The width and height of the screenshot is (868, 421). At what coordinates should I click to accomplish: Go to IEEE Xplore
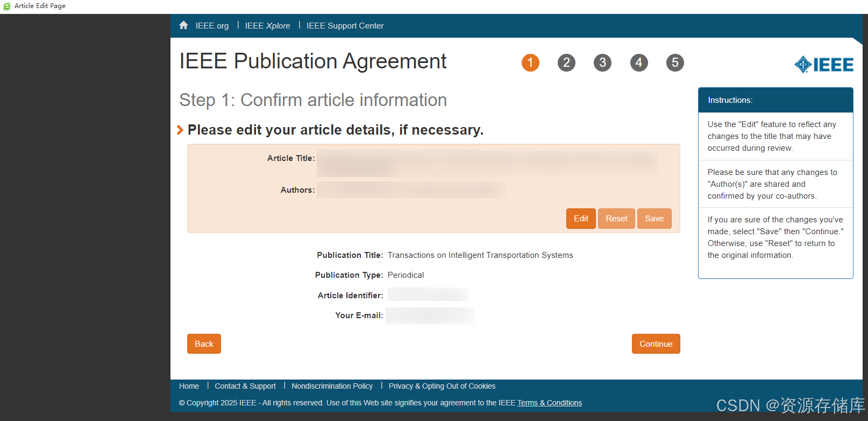tap(267, 26)
